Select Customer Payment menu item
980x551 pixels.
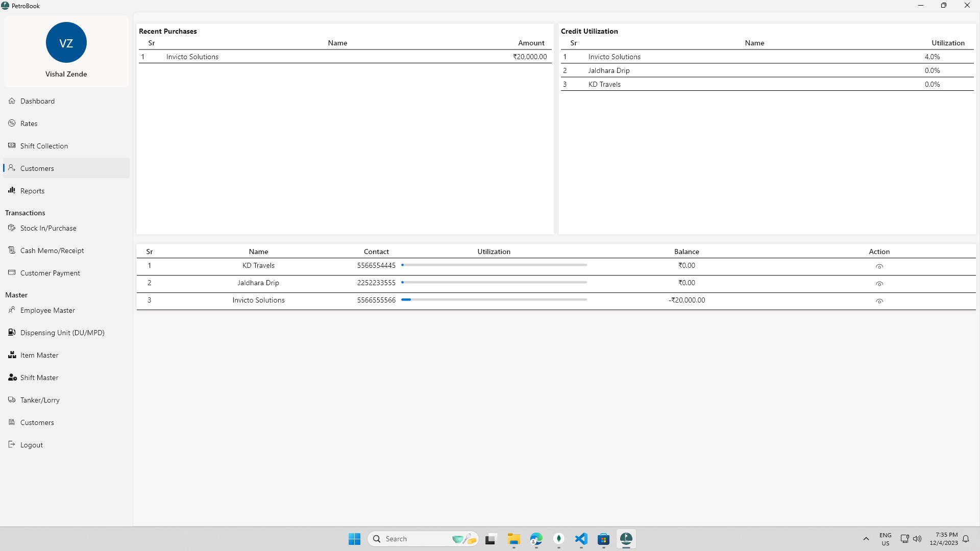(66, 273)
